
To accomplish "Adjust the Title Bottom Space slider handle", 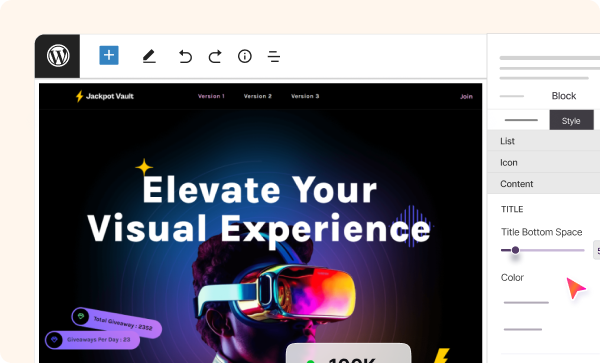I will pyautogui.click(x=515, y=250).
